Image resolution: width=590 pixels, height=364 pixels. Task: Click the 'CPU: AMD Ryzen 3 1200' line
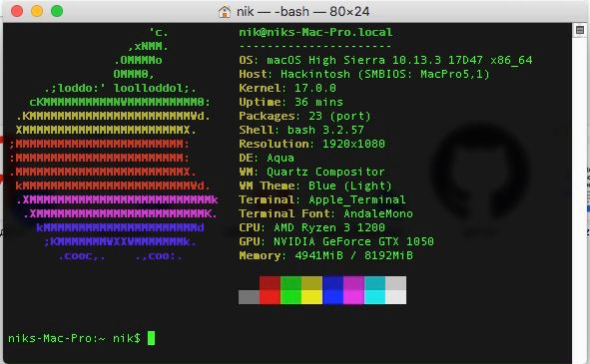(x=311, y=227)
